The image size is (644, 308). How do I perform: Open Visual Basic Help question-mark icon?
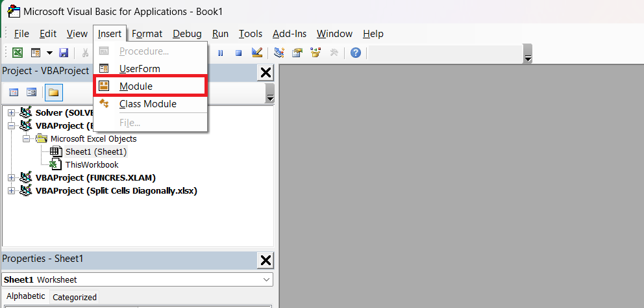point(356,53)
